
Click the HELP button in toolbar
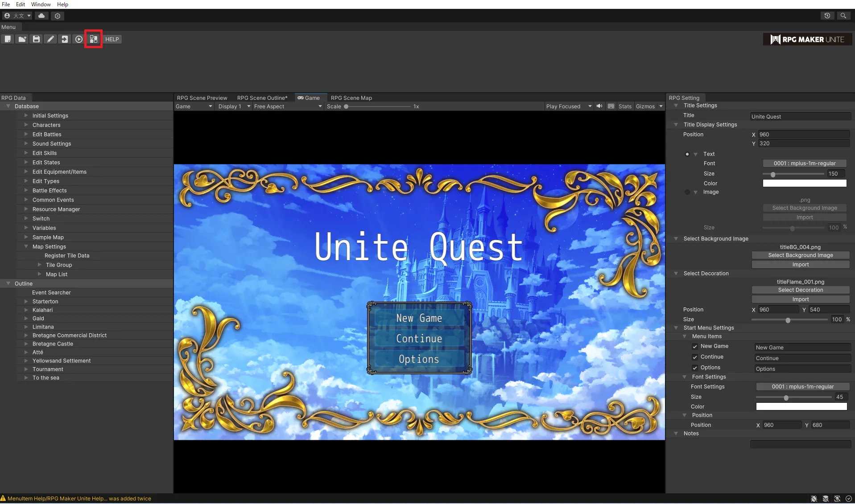point(112,39)
